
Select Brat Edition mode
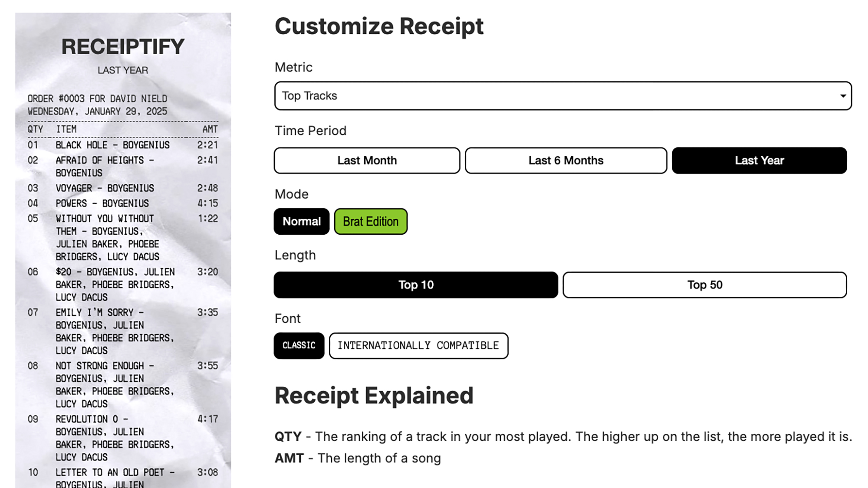click(x=370, y=221)
